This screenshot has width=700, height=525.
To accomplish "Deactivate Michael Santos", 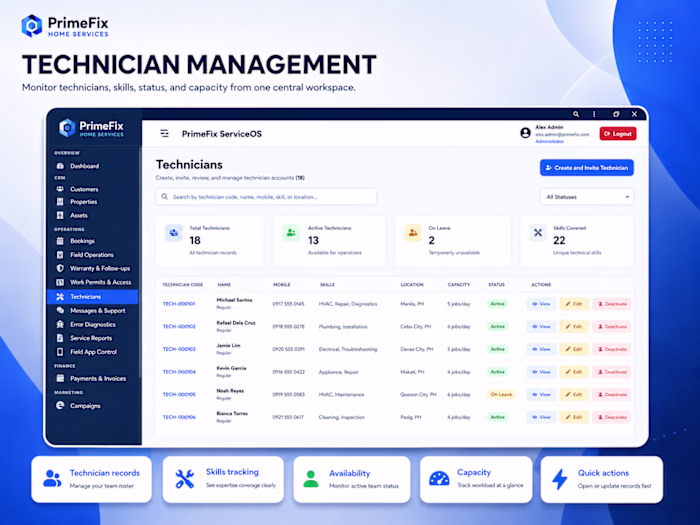I will point(612,304).
